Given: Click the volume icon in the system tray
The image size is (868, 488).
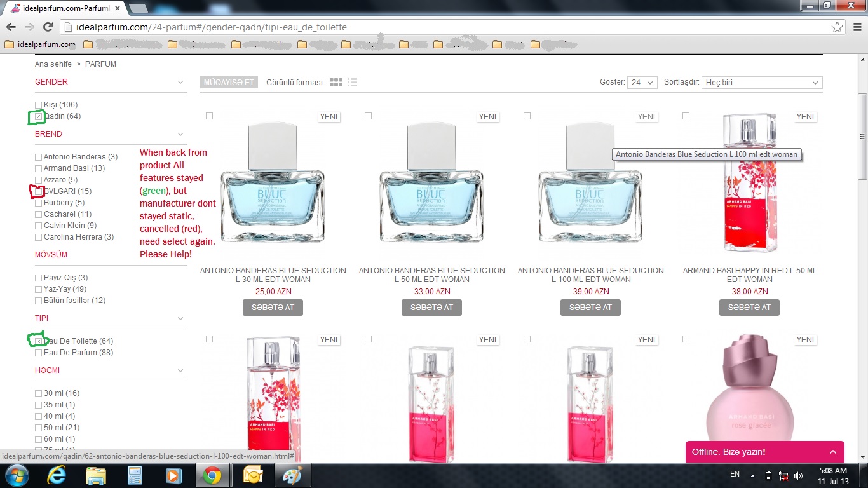Looking at the screenshot, I should tap(798, 475).
